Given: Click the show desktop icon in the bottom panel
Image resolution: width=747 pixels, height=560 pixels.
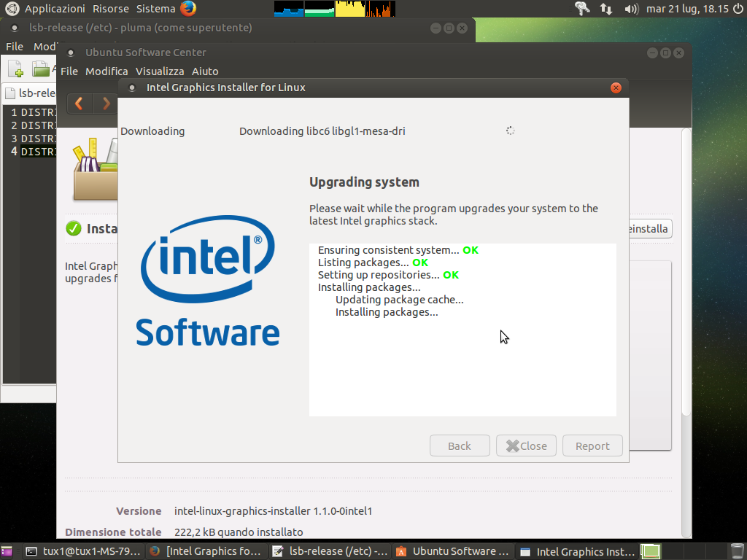Looking at the screenshot, I should tap(7, 551).
